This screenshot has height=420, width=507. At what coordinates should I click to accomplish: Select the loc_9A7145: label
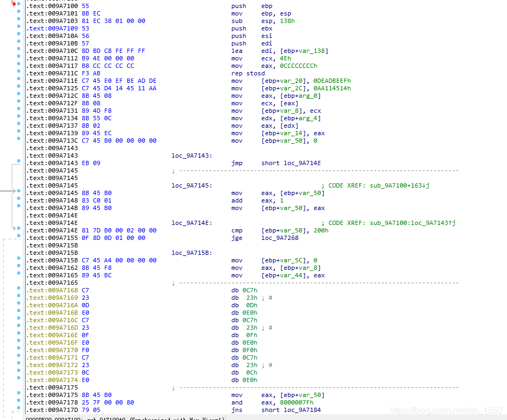tap(192, 185)
